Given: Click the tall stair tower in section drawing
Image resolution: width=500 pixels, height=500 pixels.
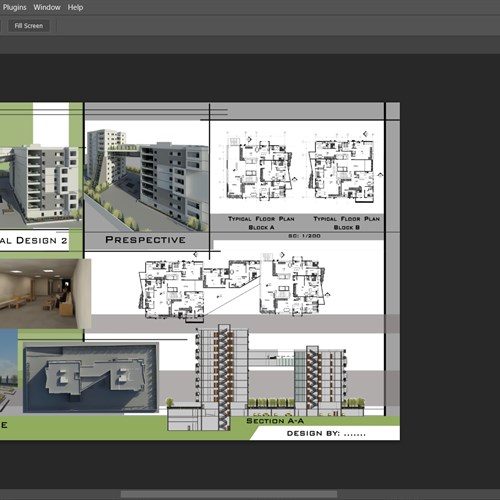Looking at the screenshot, I should 224,377.
